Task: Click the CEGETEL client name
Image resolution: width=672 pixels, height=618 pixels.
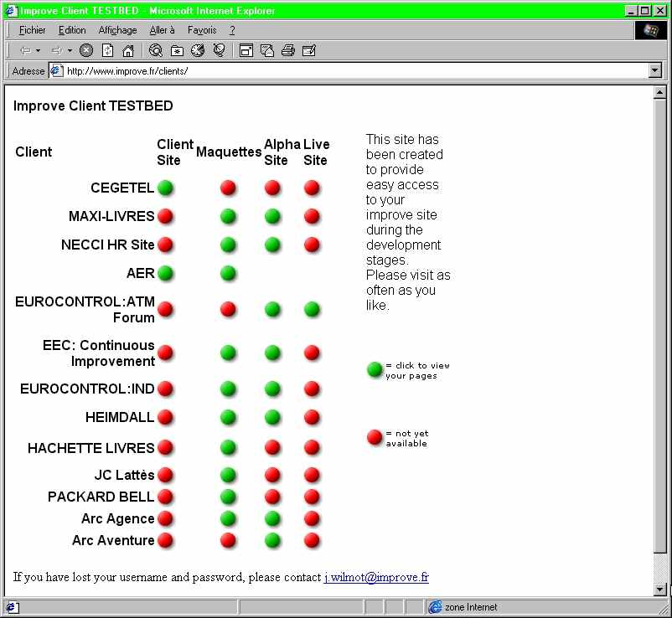Action: [122, 188]
